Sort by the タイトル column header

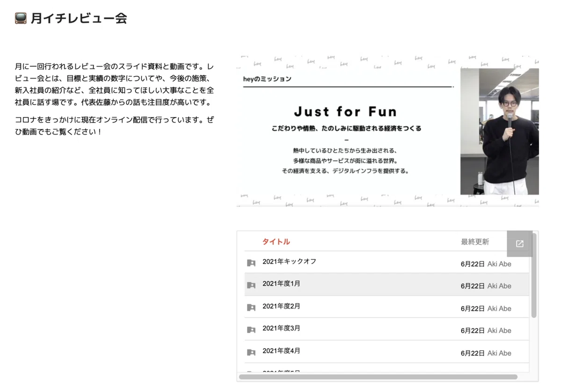point(276,242)
